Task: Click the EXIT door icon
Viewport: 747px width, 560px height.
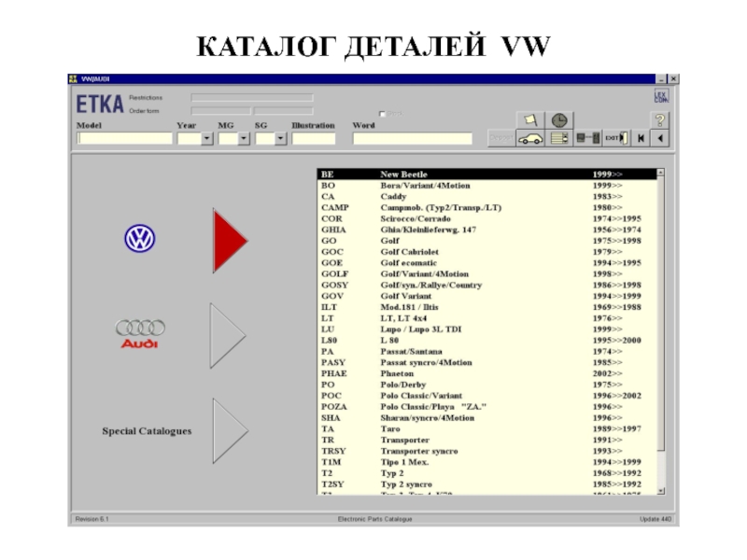Action: 616,138
